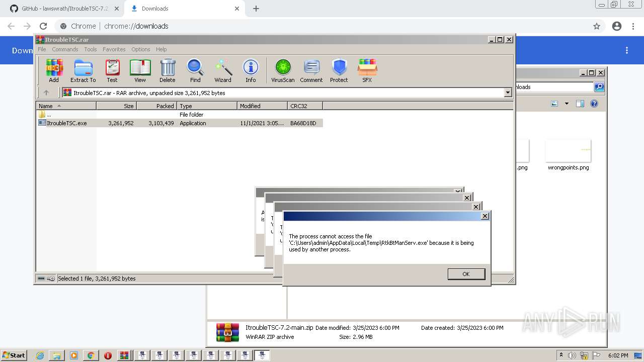The height and width of the screenshot is (362, 644).
Task: Expand the archive path dropdown
Action: pos(508,93)
